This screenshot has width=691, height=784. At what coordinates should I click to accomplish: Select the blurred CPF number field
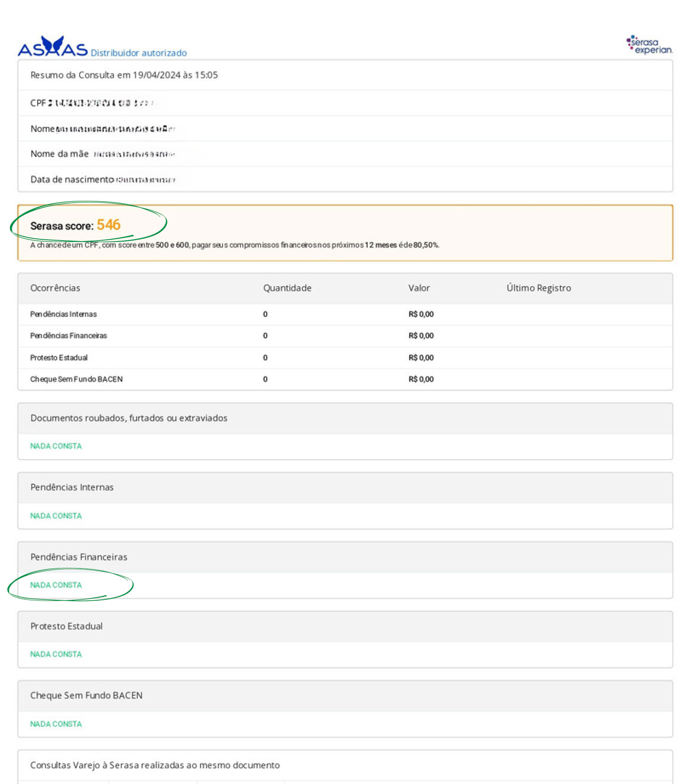pyautogui.click(x=100, y=103)
